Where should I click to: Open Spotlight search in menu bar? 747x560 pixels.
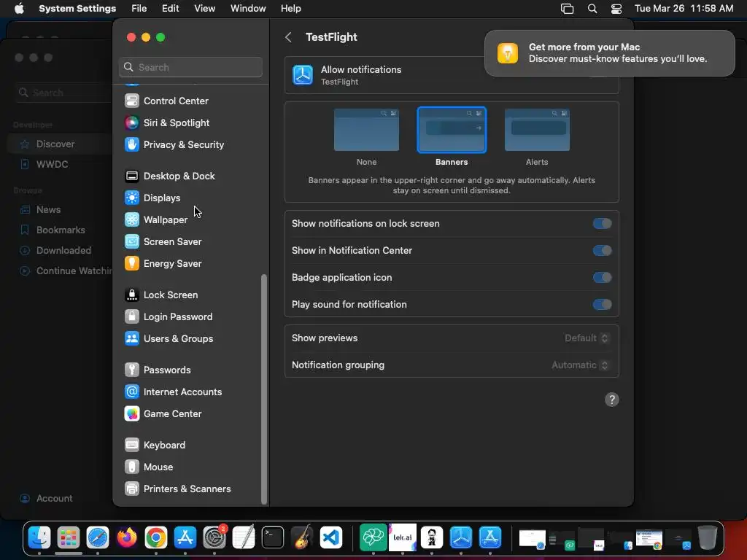point(592,9)
